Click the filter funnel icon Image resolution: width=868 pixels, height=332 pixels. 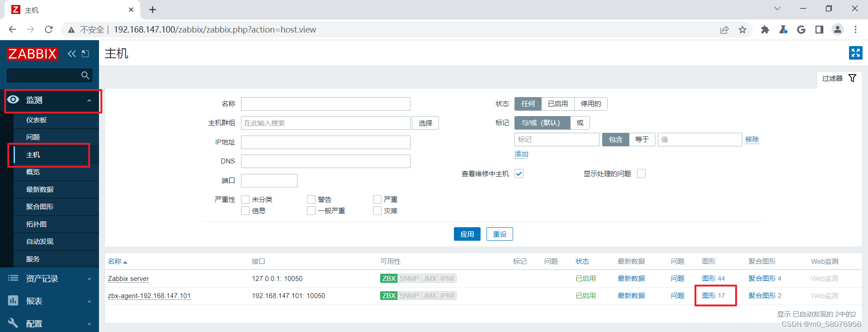(852, 78)
